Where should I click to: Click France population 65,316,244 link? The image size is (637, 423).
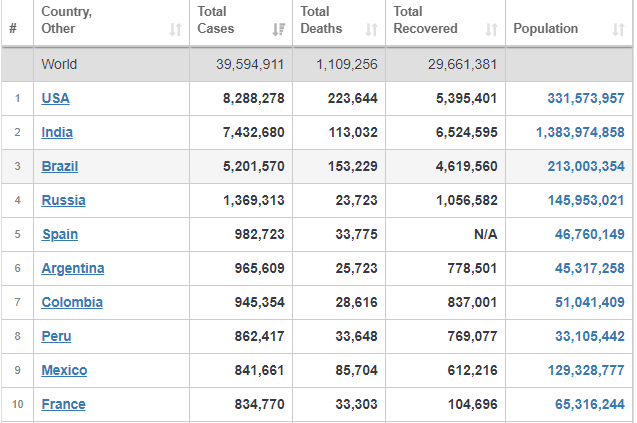(x=589, y=404)
